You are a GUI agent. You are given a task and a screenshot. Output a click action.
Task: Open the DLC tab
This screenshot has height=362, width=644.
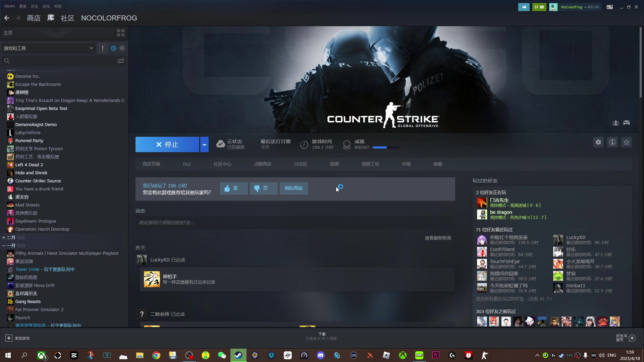[187, 164]
